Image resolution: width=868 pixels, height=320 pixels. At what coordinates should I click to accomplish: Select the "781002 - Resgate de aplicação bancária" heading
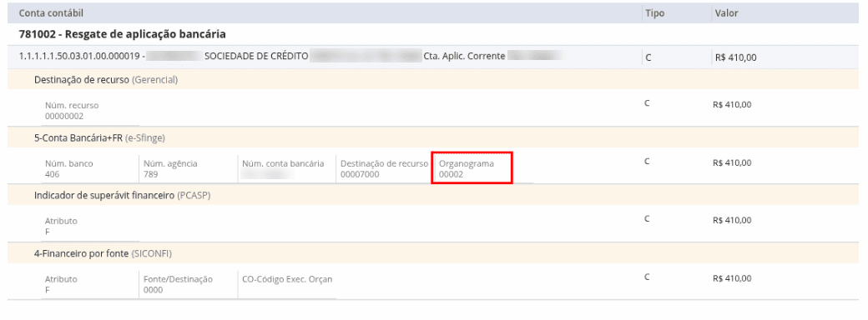(x=123, y=34)
